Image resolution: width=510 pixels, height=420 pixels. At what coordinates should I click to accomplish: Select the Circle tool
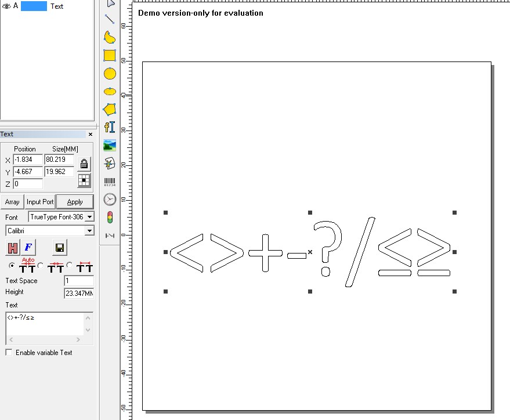click(x=109, y=74)
